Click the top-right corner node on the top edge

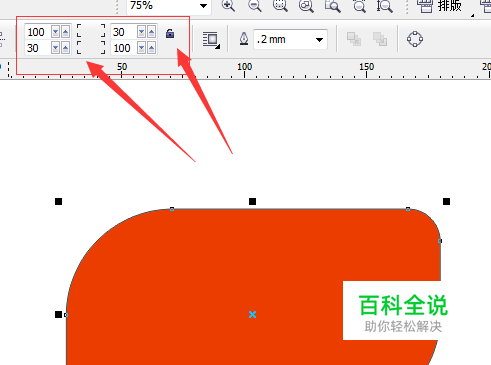(408, 209)
